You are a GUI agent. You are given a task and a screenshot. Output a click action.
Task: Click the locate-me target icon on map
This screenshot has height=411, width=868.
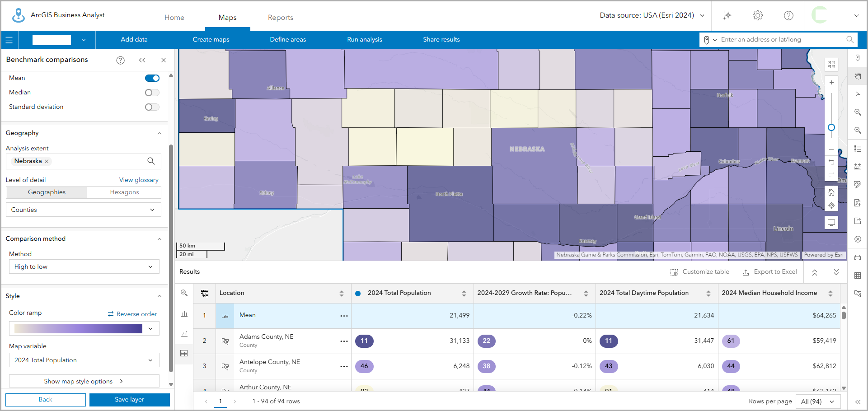point(831,205)
